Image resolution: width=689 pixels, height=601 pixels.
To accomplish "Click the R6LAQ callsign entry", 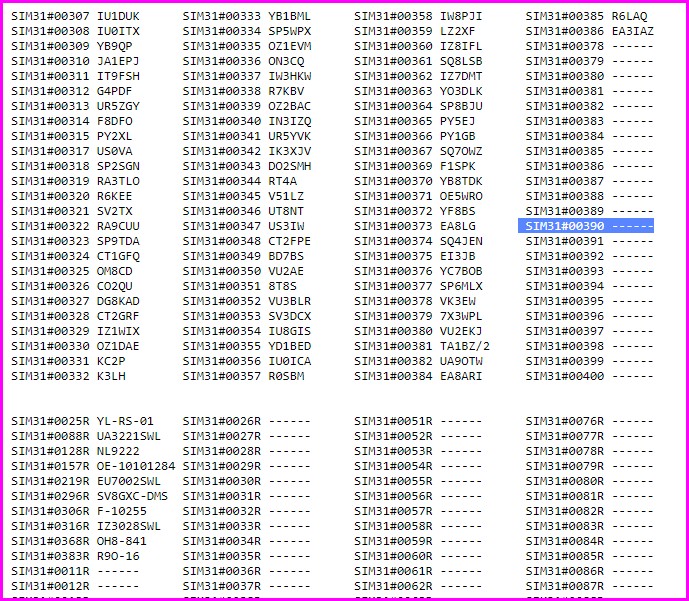I will click(629, 17).
